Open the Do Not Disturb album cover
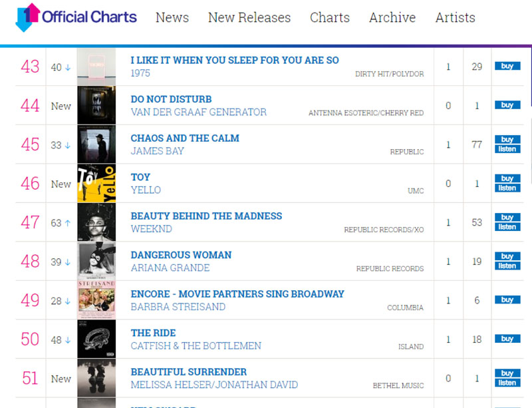Screen dimensions: 532x408 click(x=96, y=105)
